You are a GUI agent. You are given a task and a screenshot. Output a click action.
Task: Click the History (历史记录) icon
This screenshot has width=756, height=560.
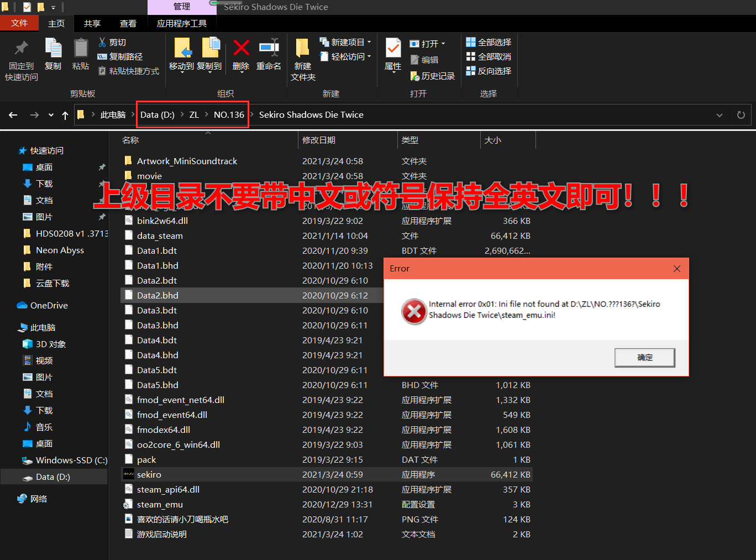click(415, 76)
